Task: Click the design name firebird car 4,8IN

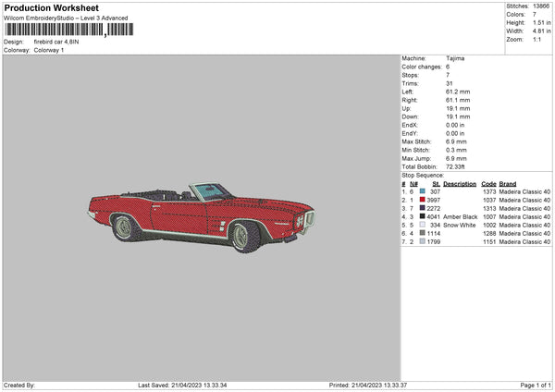Action: coord(58,42)
